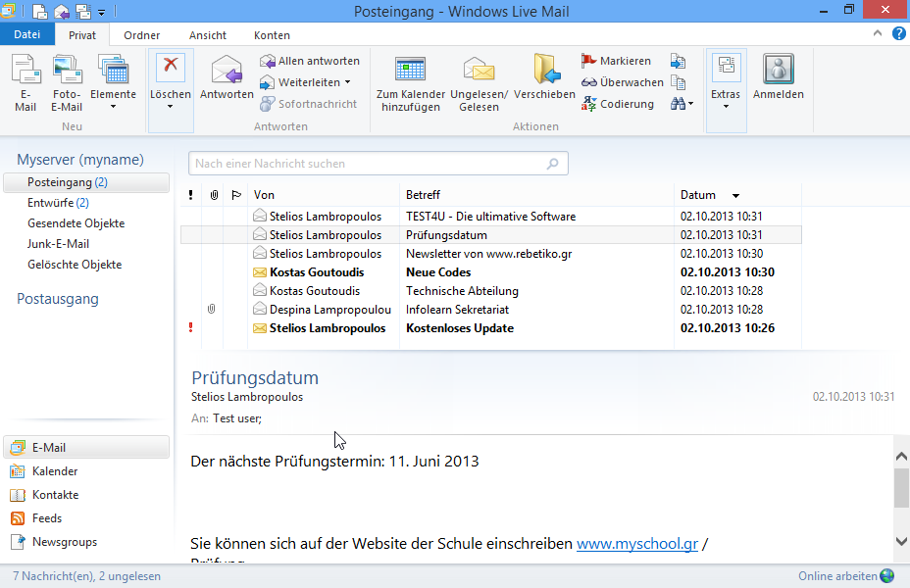Select the Postausgang section
This screenshot has width=910, height=588.
coord(58,299)
